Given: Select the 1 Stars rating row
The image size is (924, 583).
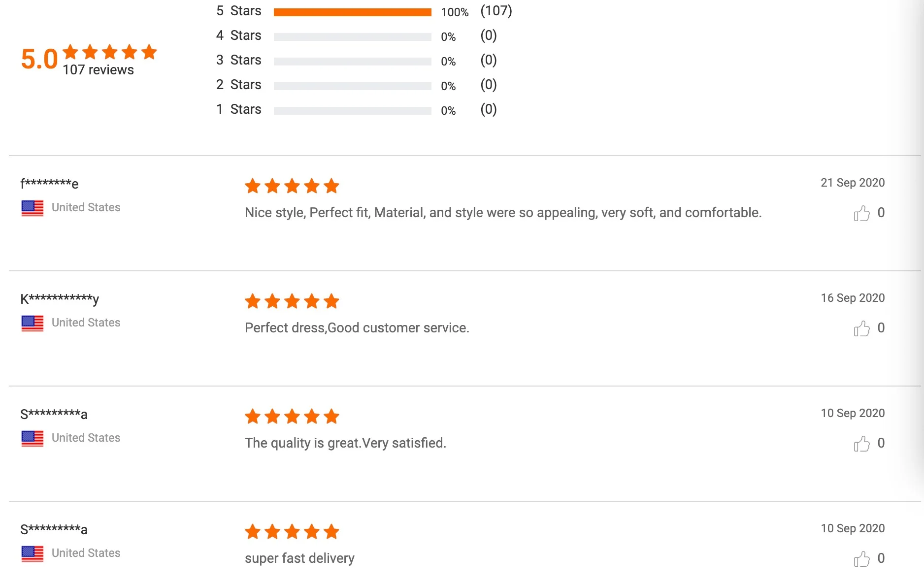Looking at the screenshot, I should coord(239,109).
